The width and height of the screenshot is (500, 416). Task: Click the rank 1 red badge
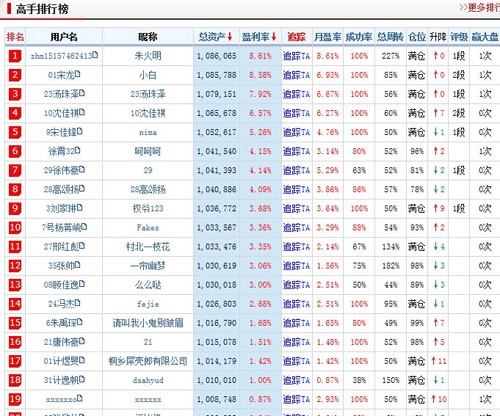(15, 56)
